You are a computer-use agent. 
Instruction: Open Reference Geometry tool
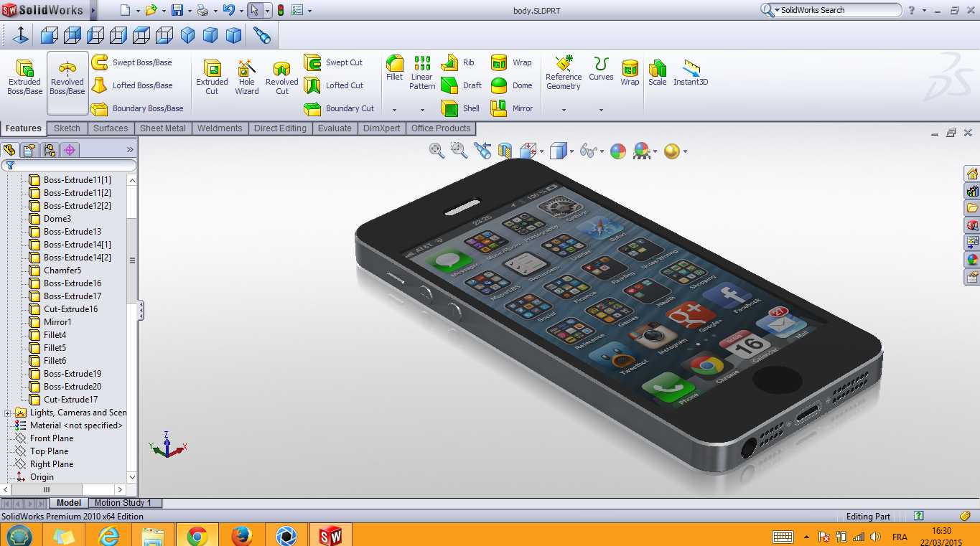(564, 72)
